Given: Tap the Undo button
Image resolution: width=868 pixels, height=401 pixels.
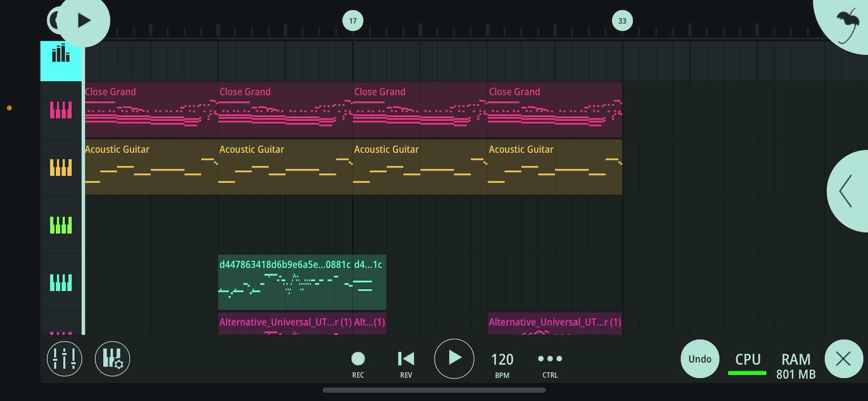Looking at the screenshot, I should coord(700,359).
